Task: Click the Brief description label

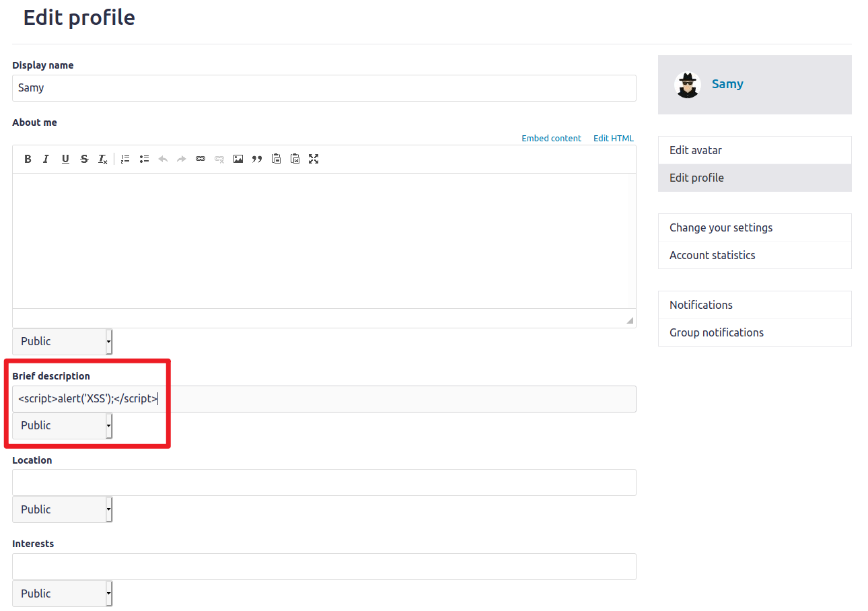Action: (51, 376)
